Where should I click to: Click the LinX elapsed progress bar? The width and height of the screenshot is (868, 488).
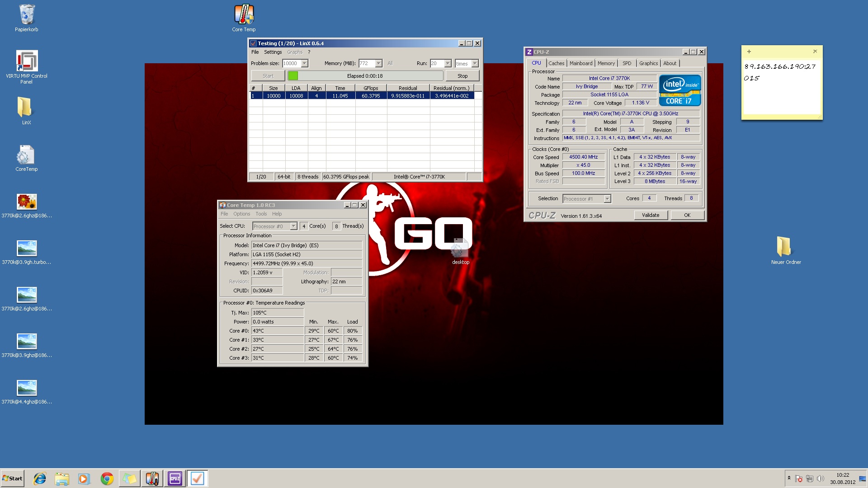coord(365,76)
